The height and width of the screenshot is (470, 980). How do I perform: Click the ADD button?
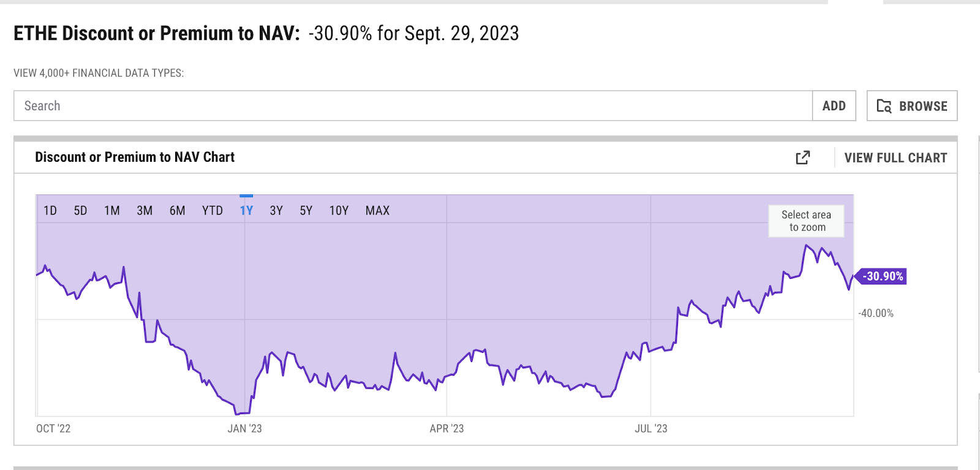[x=834, y=106]
